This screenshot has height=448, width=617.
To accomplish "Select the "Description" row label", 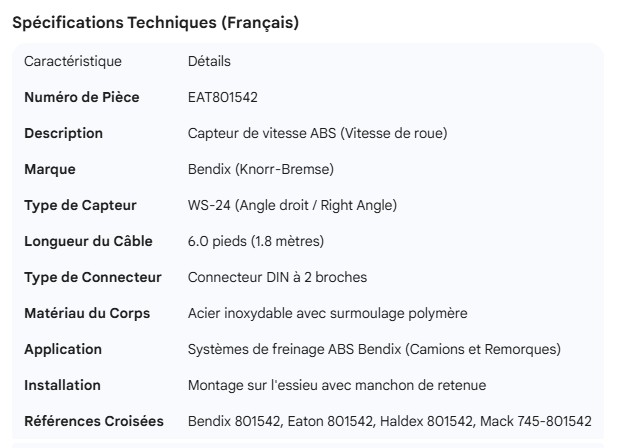I will 63,133.
